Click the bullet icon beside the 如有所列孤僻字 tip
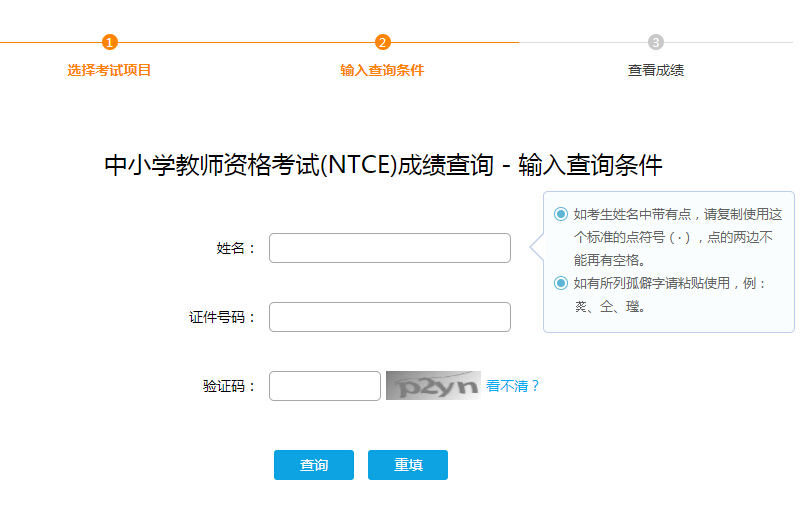The width and height of the screenshot is (800, 509). pyautogui.click(x=561, y=283)
